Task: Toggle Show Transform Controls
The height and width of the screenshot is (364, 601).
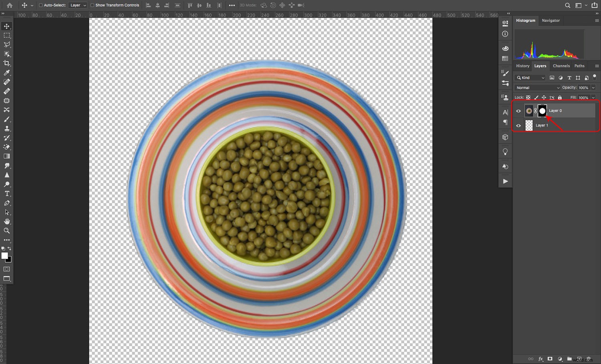Action: (91, 5)
